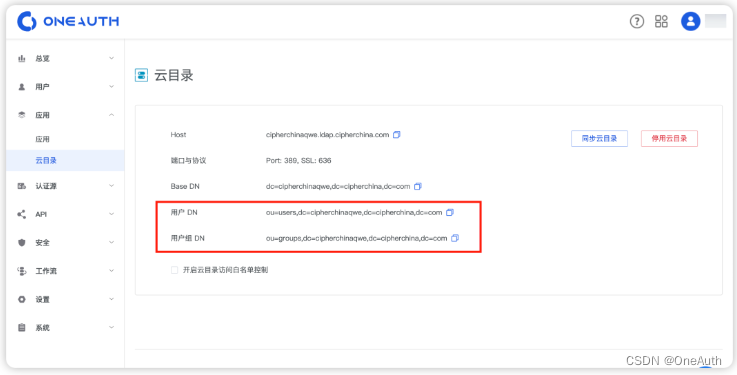Click the Base DN value text
The width and height of the screenshot is (737, 375).
click(x=338, y=187)
